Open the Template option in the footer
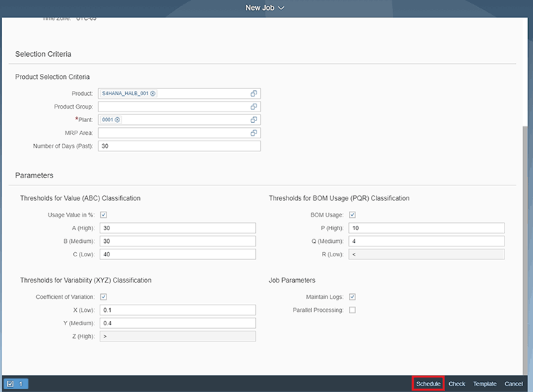 (485, 383)
